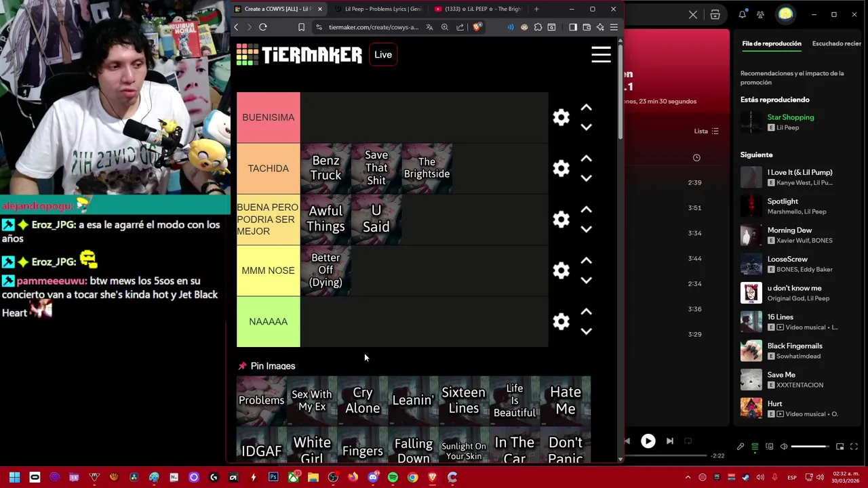Toggle Pin Images option
This screenshot has height=488, width=868.
coord(267,366)
